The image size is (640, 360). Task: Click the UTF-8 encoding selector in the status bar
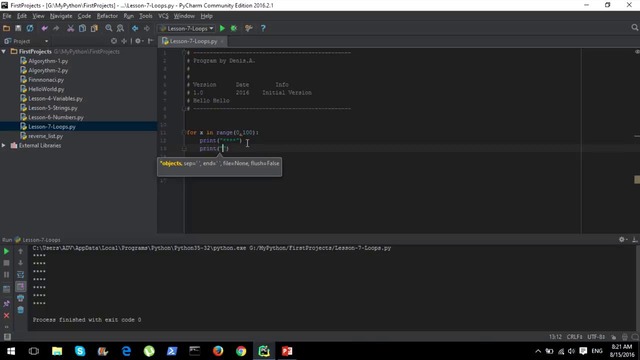596,337
